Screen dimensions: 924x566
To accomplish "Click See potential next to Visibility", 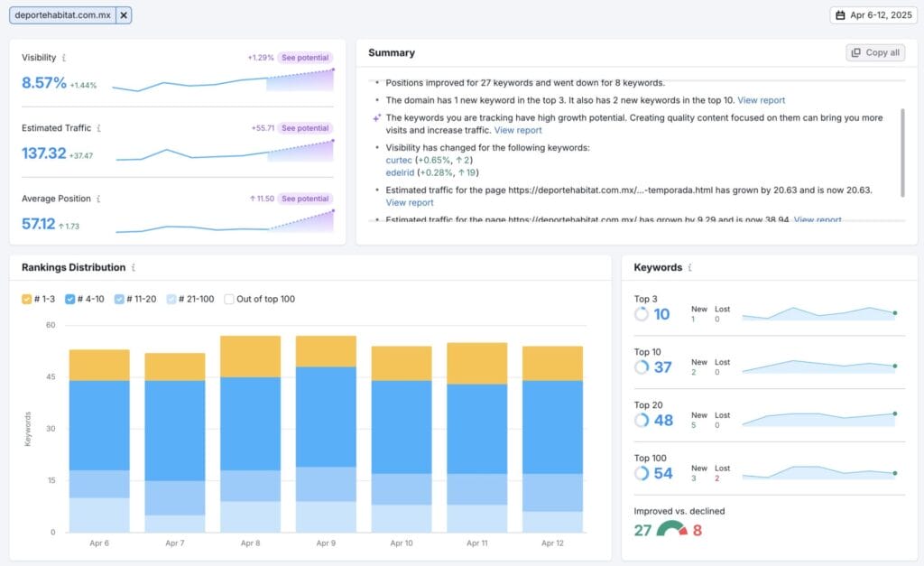I will point(305,58).
